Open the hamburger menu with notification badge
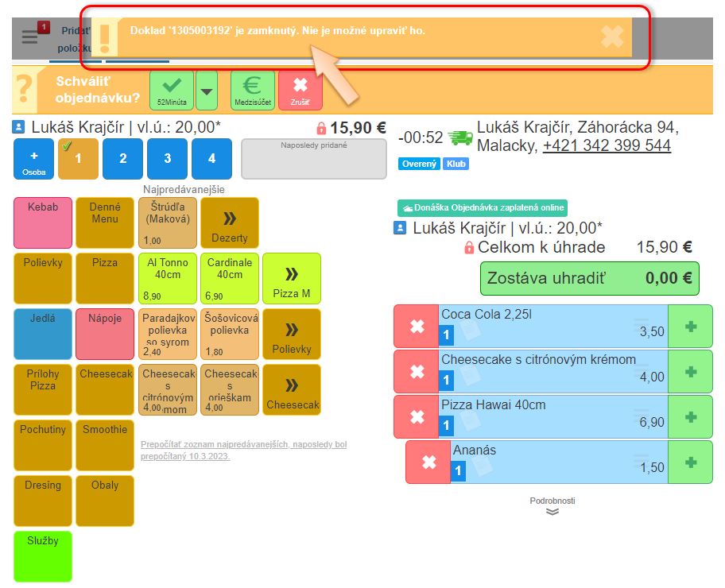725x588 pixels. pos(30,37)
